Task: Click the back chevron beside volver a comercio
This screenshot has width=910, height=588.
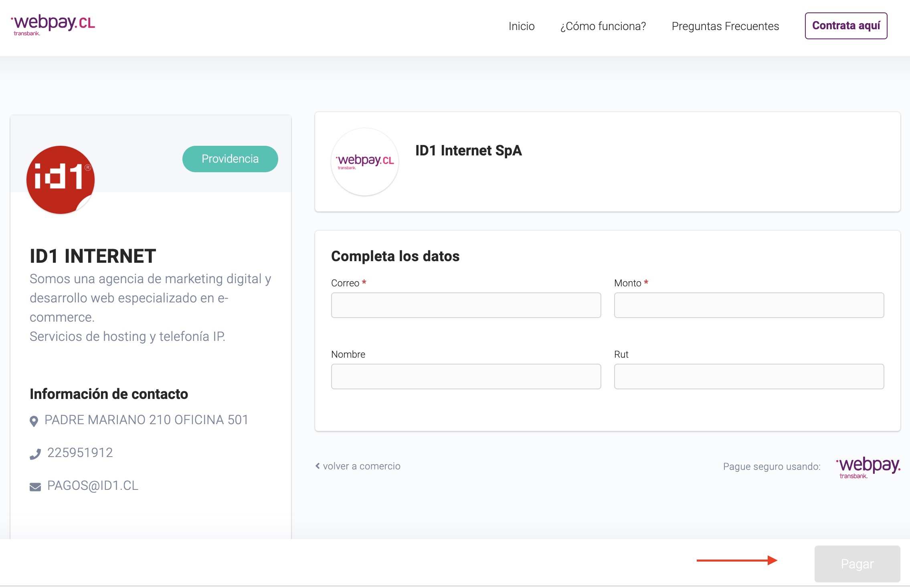Action: (x=317, y=466)
